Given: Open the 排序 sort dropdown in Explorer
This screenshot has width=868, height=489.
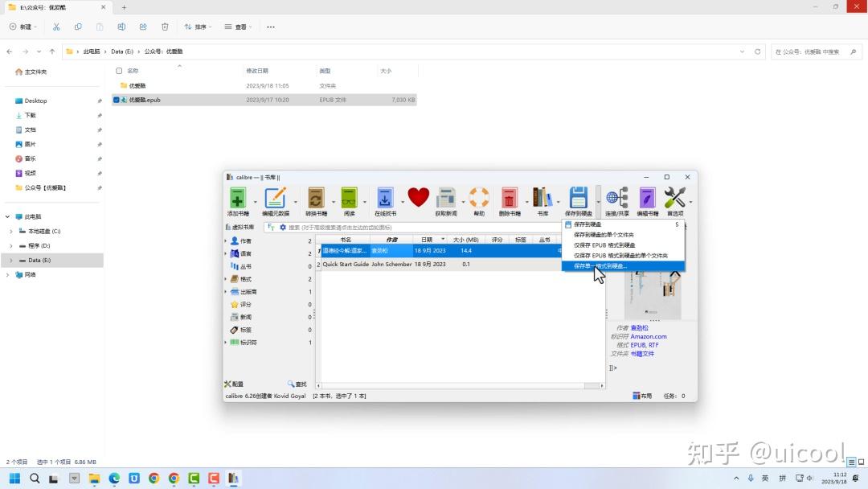Looking at the screenshot, I should point(198,27).
